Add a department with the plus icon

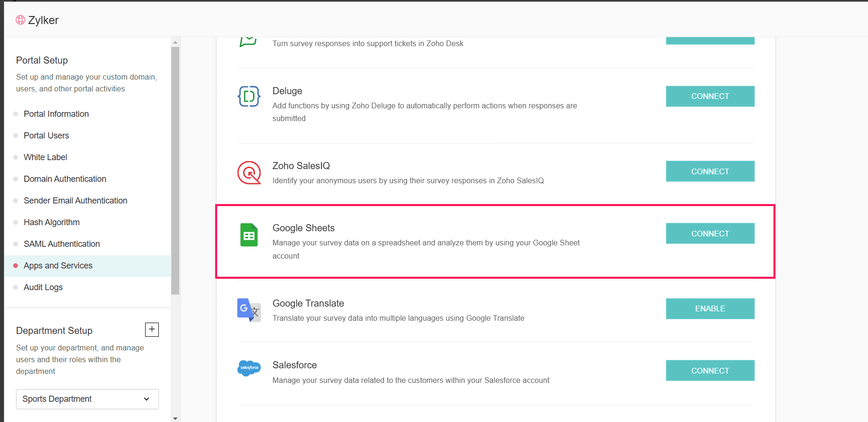(x=152, y=330)
